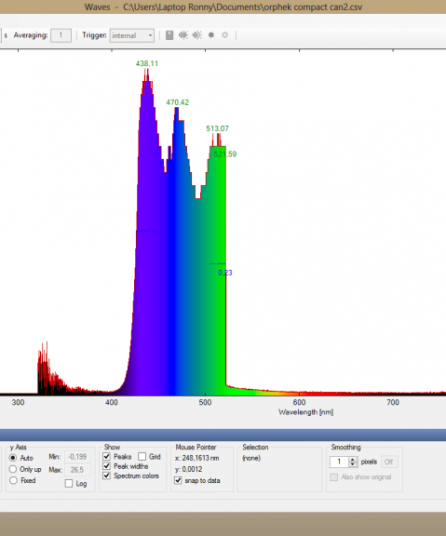Open the Trigger dropdown set to internal
The width and height of the screenshot is (446, 536).
(132, 35)
